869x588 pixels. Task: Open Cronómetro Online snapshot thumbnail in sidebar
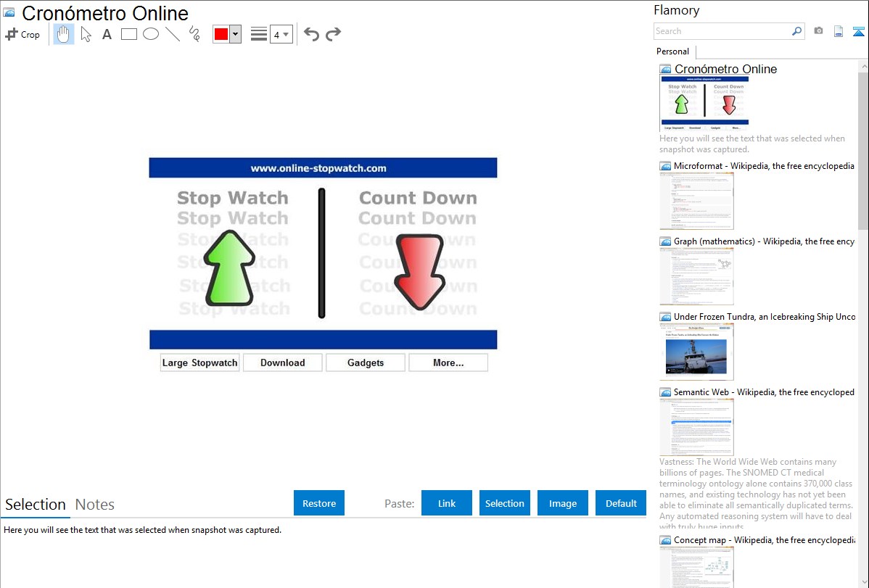point(704,104)
